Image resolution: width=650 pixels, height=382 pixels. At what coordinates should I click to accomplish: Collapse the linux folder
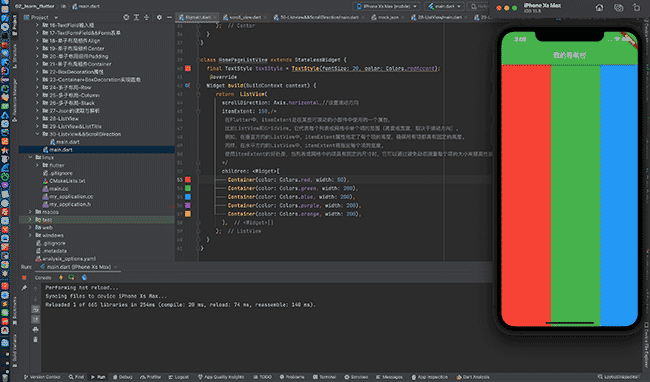coord(30,157)
